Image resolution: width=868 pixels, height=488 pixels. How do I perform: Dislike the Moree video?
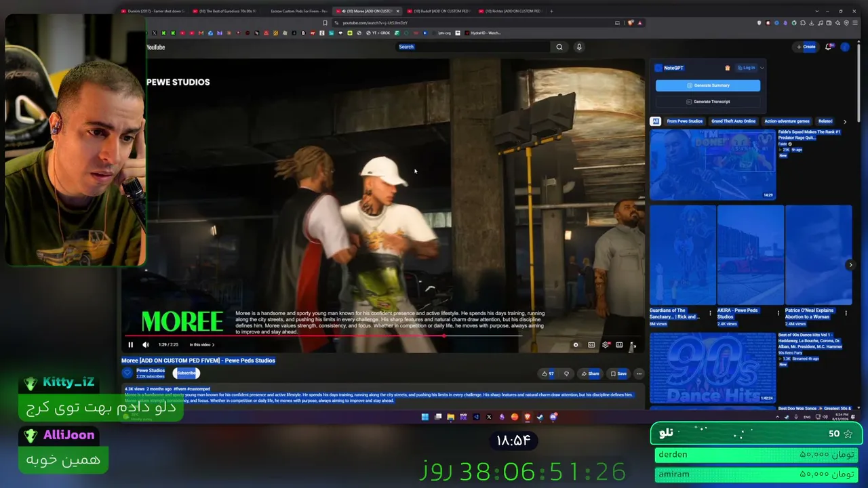pyautogui.click(x=566, y=373)
